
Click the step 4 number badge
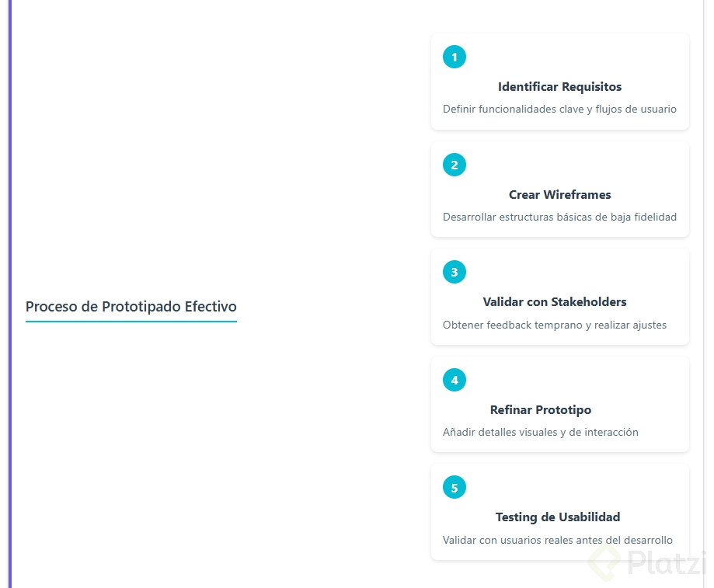[455, 380]
